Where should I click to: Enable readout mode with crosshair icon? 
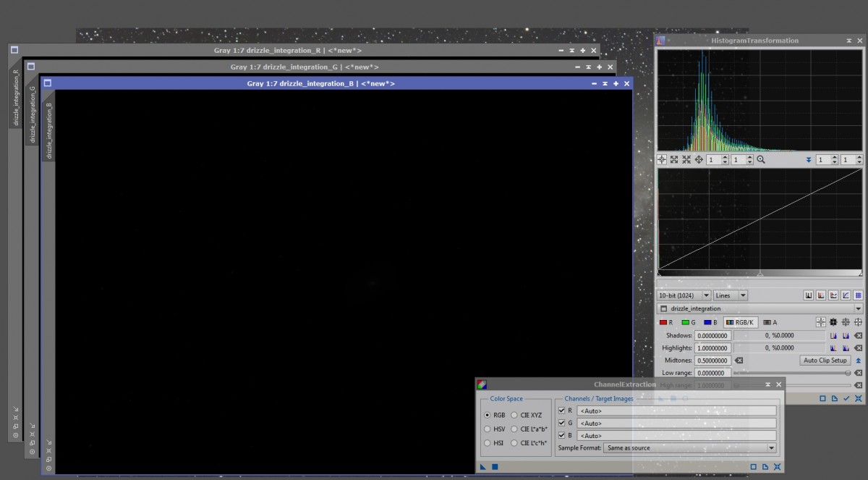(x=821, y=322)
